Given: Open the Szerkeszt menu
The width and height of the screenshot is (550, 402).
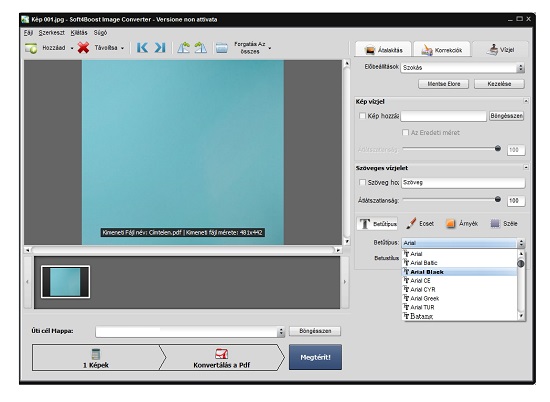Looking at the screenshot, I should (52, 33).
